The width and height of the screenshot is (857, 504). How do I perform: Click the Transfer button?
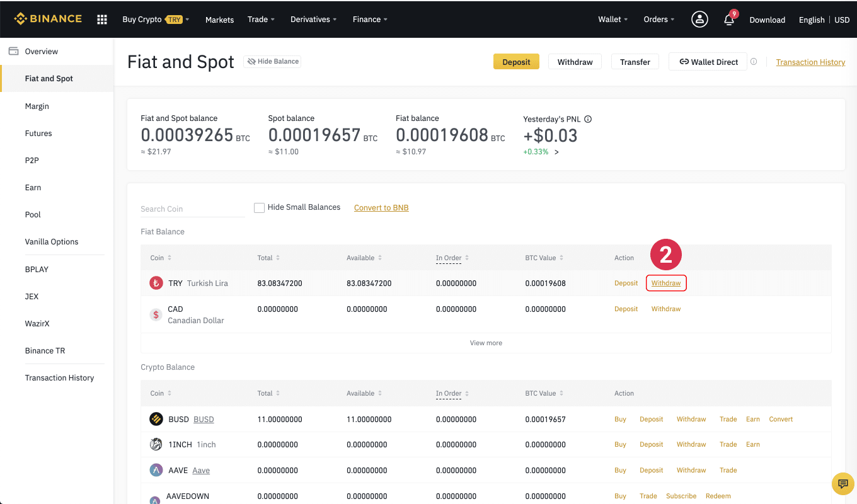pos(635,62)
